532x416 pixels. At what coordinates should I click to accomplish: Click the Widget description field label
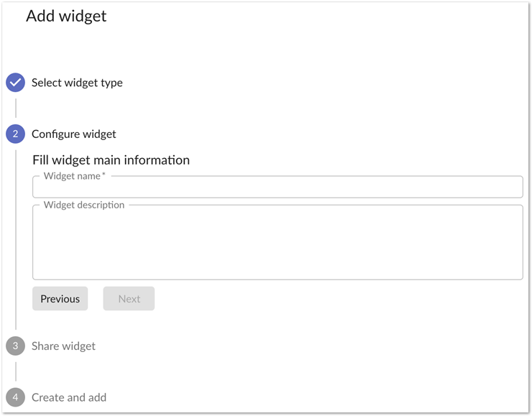click(x=84, y=205)
